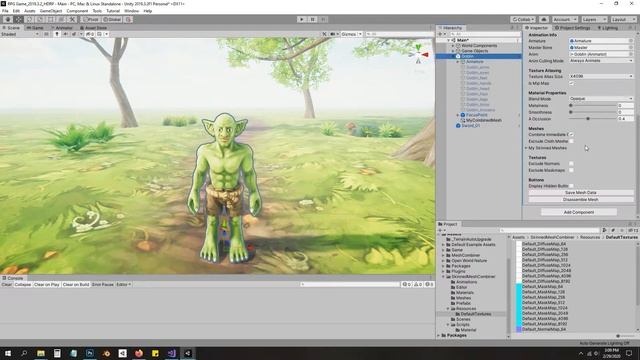Image resolution: width=640 pixels, height=360 pixels.
Task: Open scene tools settings wrench icon
Action: 324,34
